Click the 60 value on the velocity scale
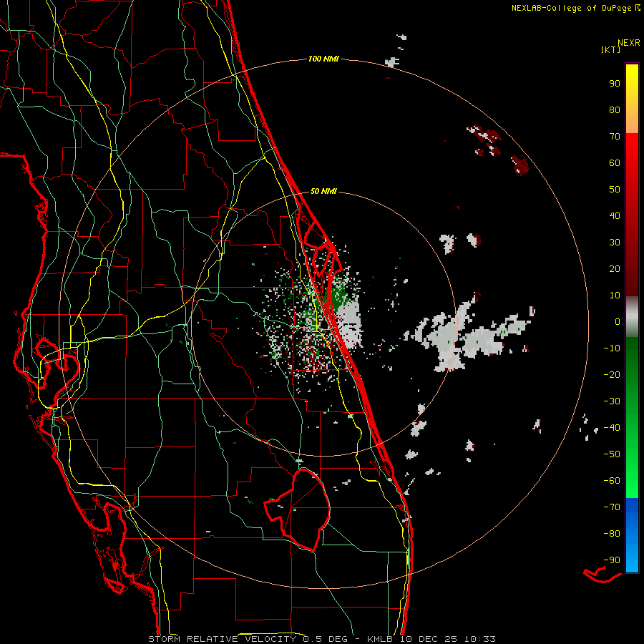 pos(615,162)
